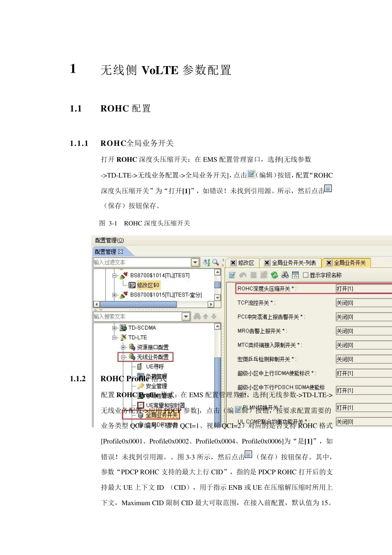Close the 配置管理 view tab X

coord(120,251)
